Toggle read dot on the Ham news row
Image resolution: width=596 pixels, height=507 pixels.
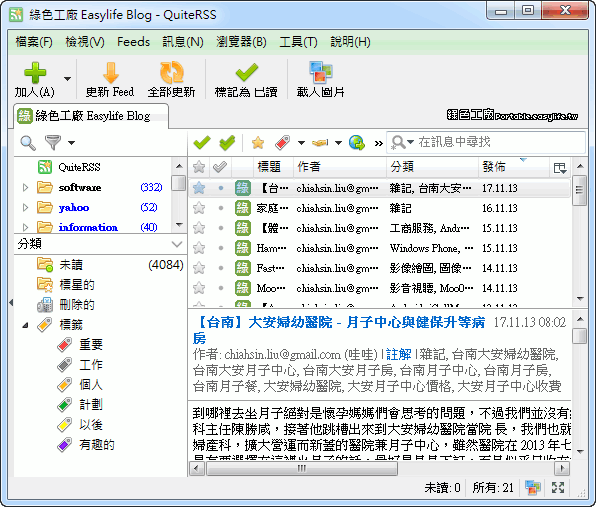tap(221, 248)
